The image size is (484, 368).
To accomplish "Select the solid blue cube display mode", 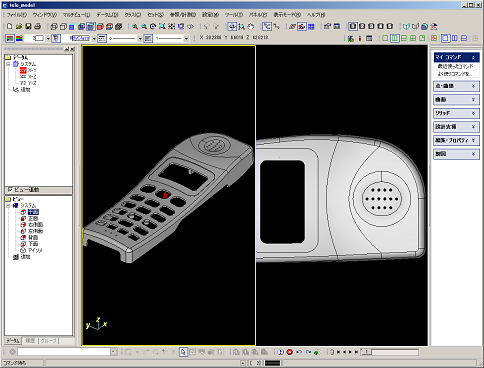I will coord(72,26).
